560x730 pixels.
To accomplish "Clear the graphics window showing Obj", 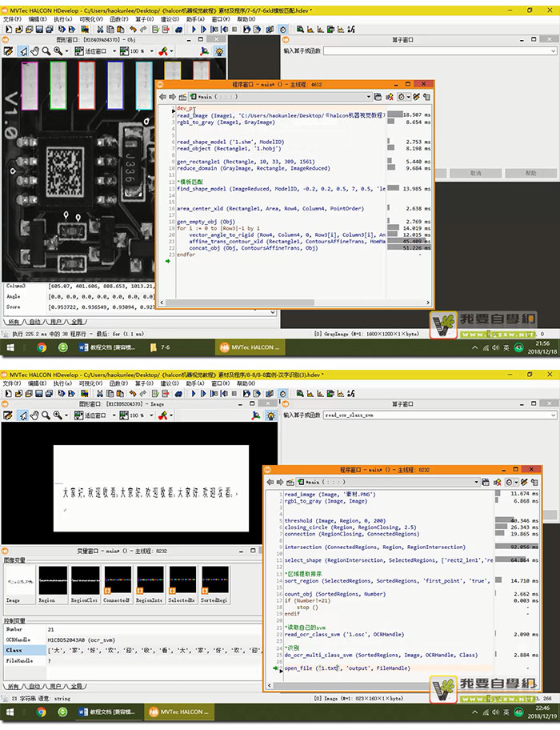I will point(8,51).
